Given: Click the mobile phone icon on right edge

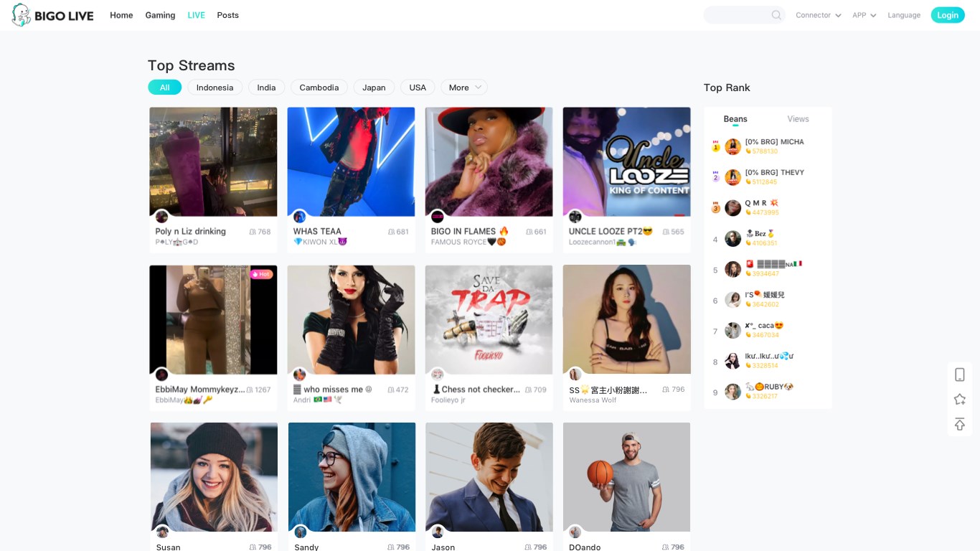Looking at the screenshot, I should pos(960,374).
